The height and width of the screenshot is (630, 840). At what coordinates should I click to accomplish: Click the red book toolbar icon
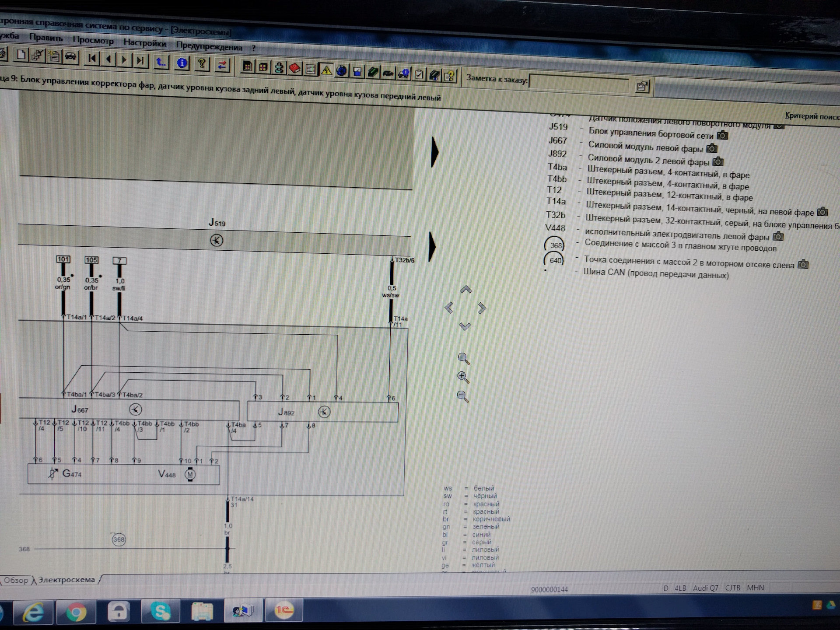click(x=295, y=68)
